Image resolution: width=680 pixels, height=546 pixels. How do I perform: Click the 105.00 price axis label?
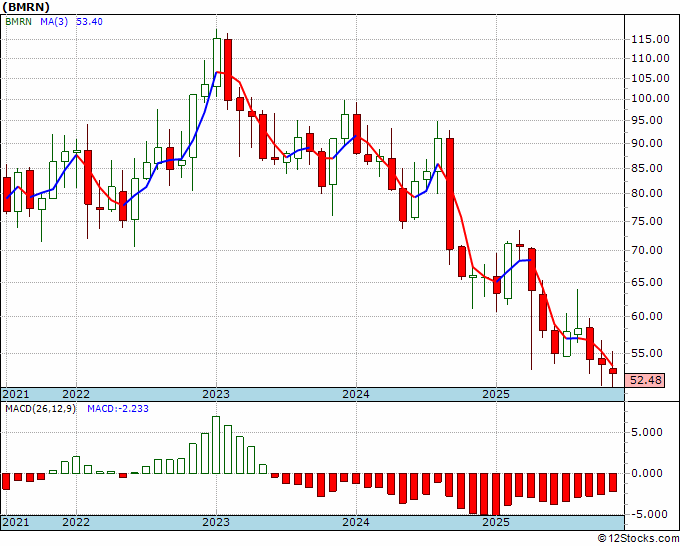650,78
